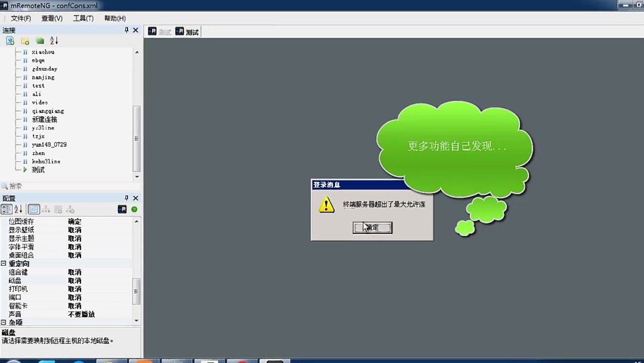Viewport: 644px width, 363px height.
Task: Click the RDP protocol icon in config panel
Action: [x=123, y=209]
